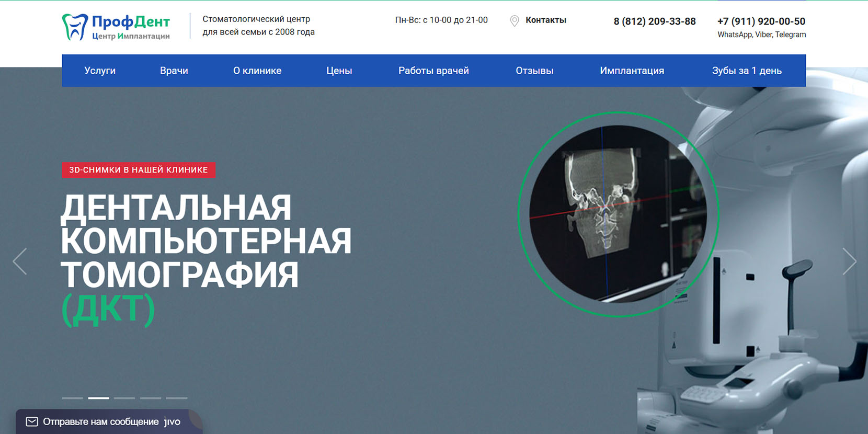The width and height of the screenshot is (868, 434).
Task: Click the location pin icon near Контакты
Action: point(515,21)
